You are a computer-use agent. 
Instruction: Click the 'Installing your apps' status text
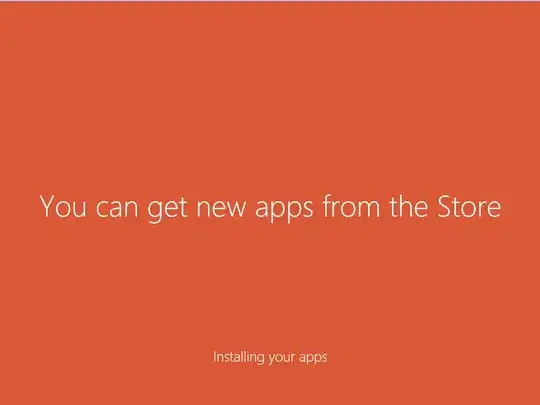point(270,357)
